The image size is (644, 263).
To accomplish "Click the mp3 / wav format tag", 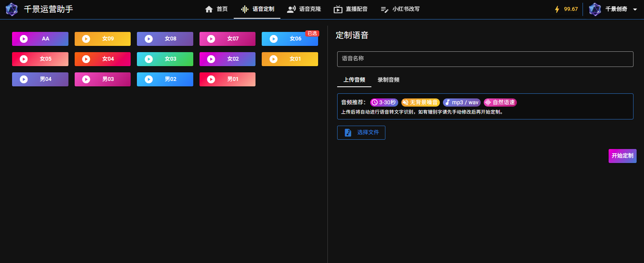I will (x=462, y=103).
